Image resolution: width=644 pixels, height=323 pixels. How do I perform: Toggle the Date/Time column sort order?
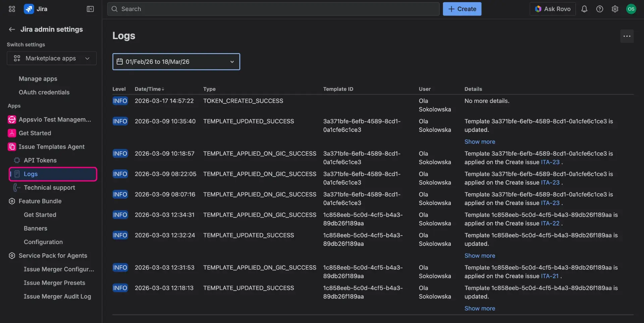[149, 89]
